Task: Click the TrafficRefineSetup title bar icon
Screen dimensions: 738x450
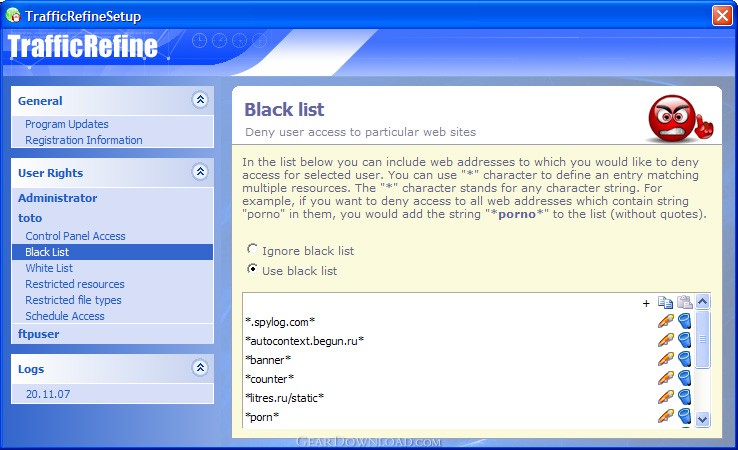Action: click(x=13, y=16)
